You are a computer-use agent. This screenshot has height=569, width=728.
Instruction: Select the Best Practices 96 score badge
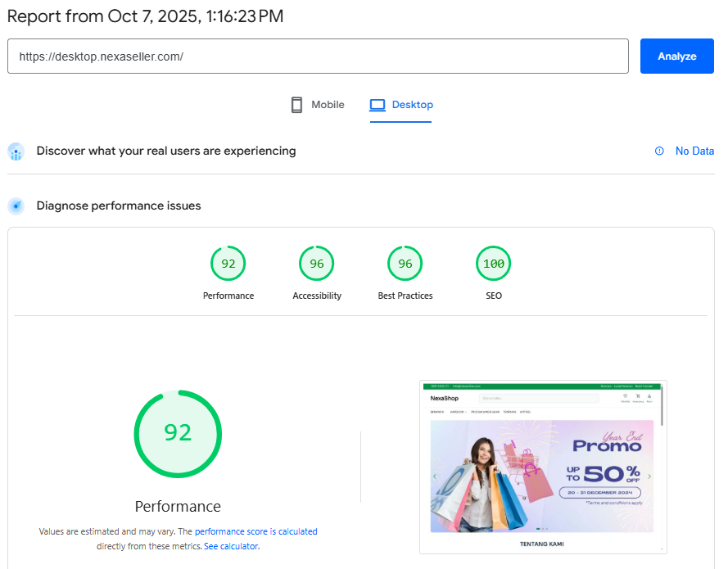(405, 263)
